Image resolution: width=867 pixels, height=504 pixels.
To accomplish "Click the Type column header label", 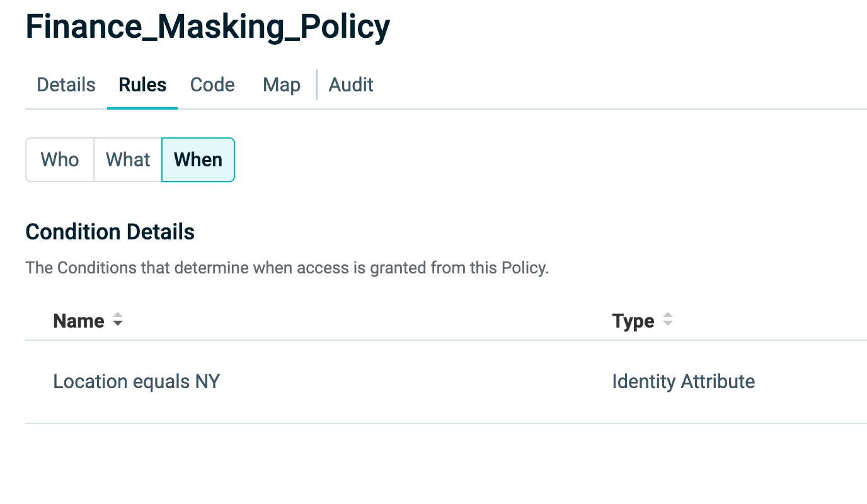I will (x=633, y=321).
